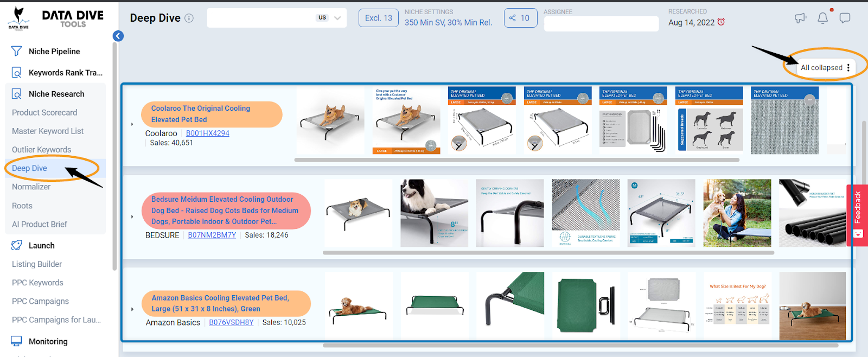
Task: Collapse the sidebar with the blue arrow
Action: [x=118, y=36]
